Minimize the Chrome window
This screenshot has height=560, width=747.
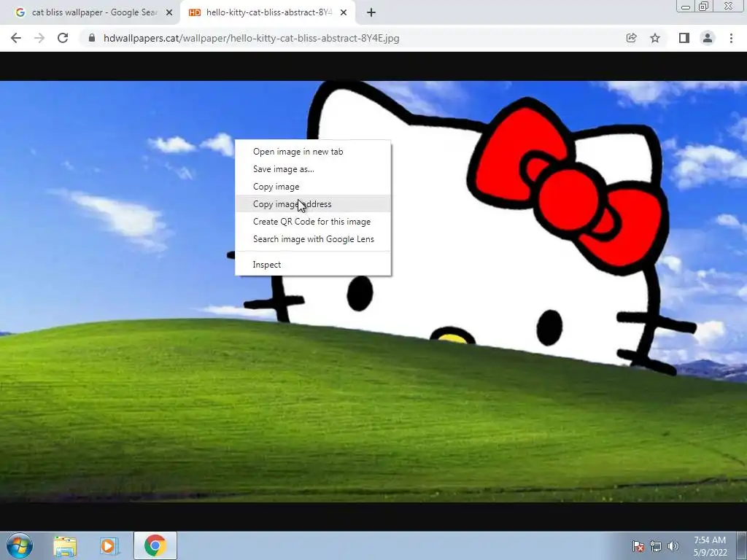[x=686, y=6]
